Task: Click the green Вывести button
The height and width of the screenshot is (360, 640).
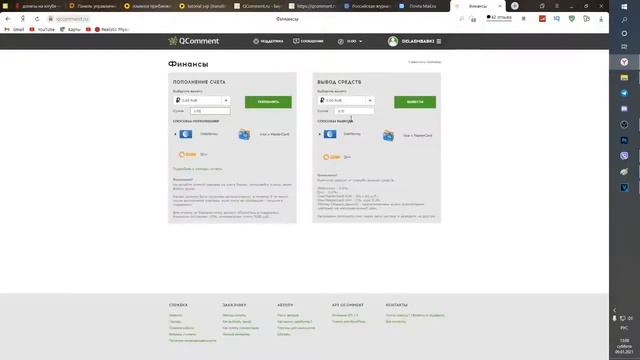Action: (x=415, y=102)
